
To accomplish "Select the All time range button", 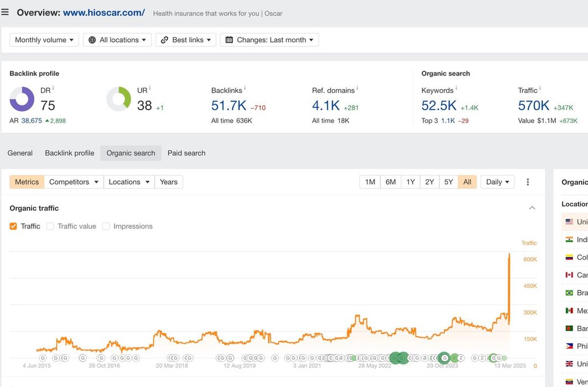I will (467, 182).
